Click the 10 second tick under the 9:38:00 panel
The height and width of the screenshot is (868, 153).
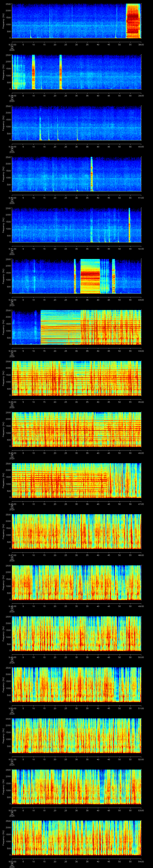pos(33,96)
